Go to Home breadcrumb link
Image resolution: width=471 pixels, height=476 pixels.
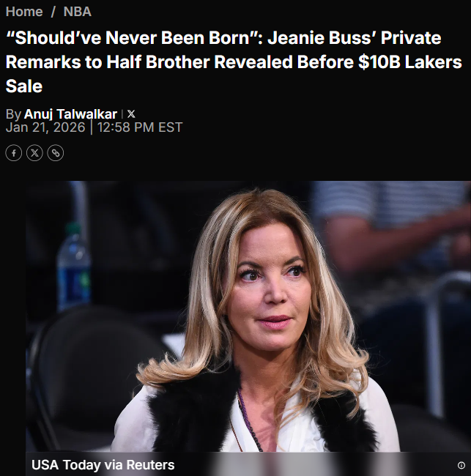tap(24, 12)
